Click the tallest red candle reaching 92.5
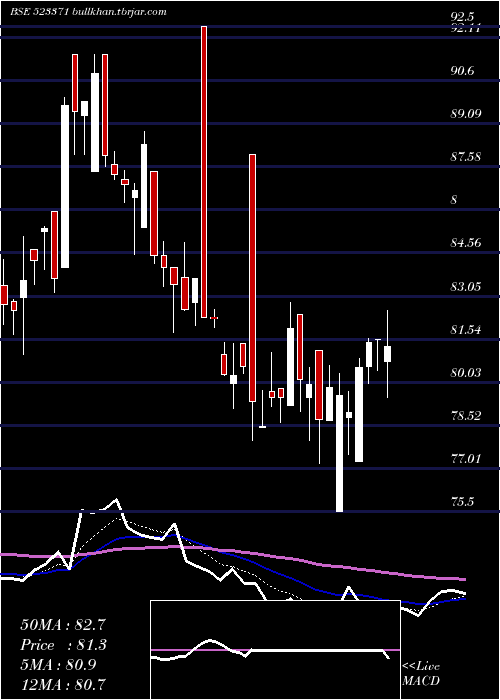This screenshot has height=700, width=500. pos(204,172)
